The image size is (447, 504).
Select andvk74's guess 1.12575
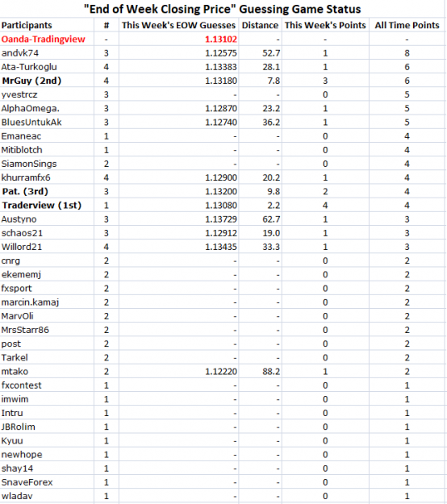tap(221, 53)
